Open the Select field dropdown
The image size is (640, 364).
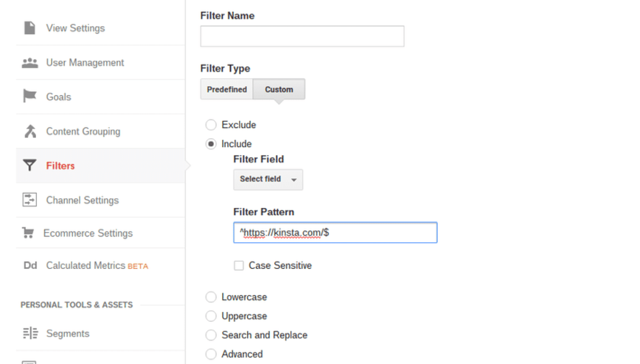268,179
